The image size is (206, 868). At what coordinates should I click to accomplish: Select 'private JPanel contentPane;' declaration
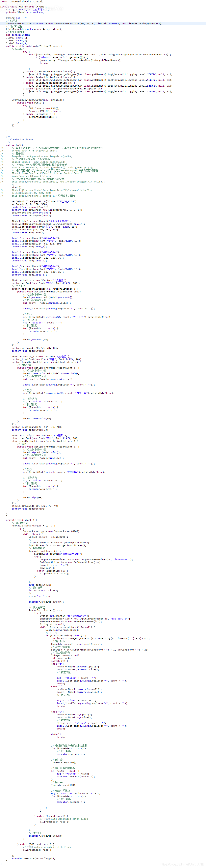point(25,12)
